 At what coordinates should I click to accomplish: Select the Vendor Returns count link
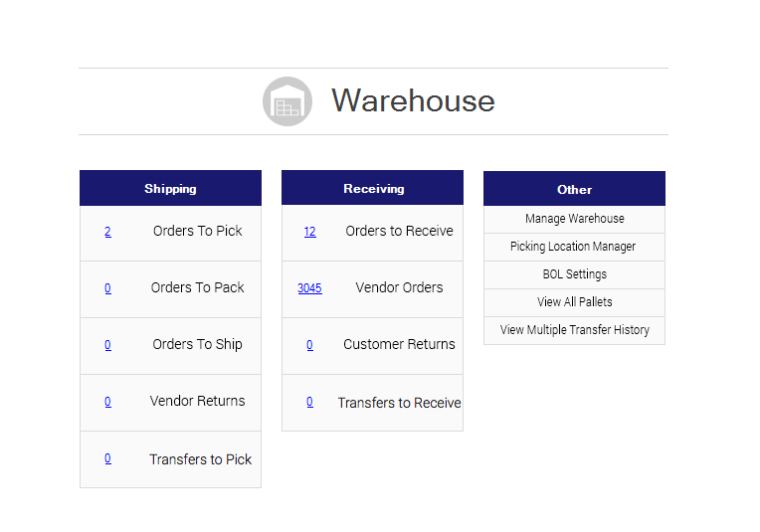pyautogui.click(x=107, y=402)
